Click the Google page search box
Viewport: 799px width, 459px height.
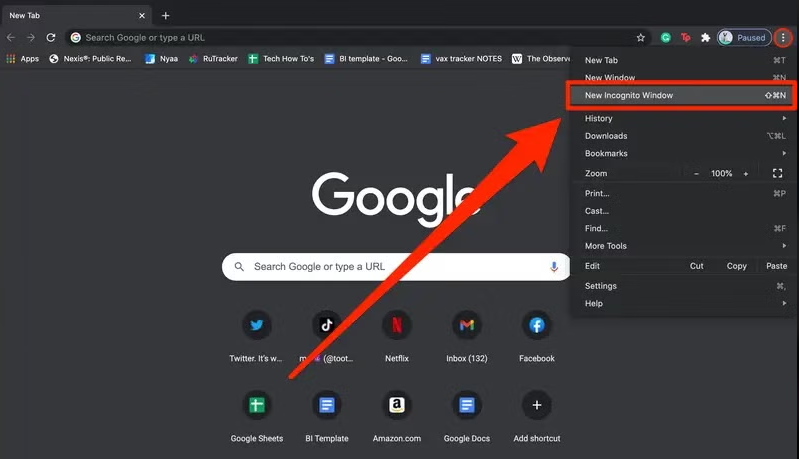(x=396, y=266)
